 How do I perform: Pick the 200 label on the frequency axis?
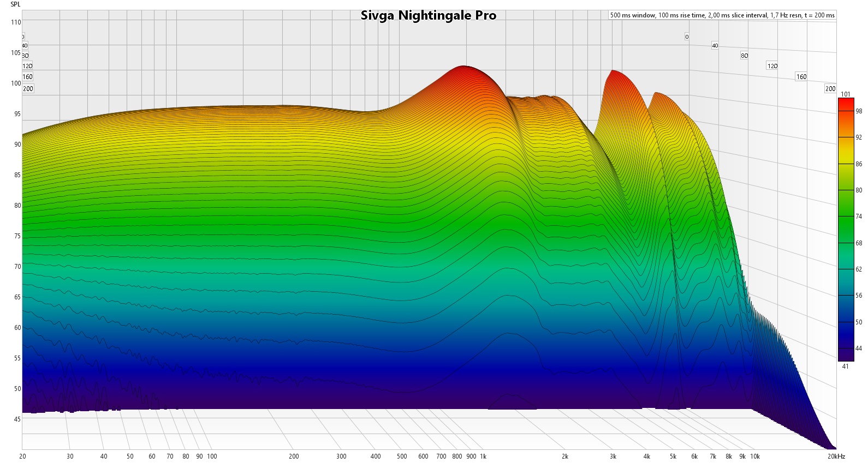coord(294,456)
